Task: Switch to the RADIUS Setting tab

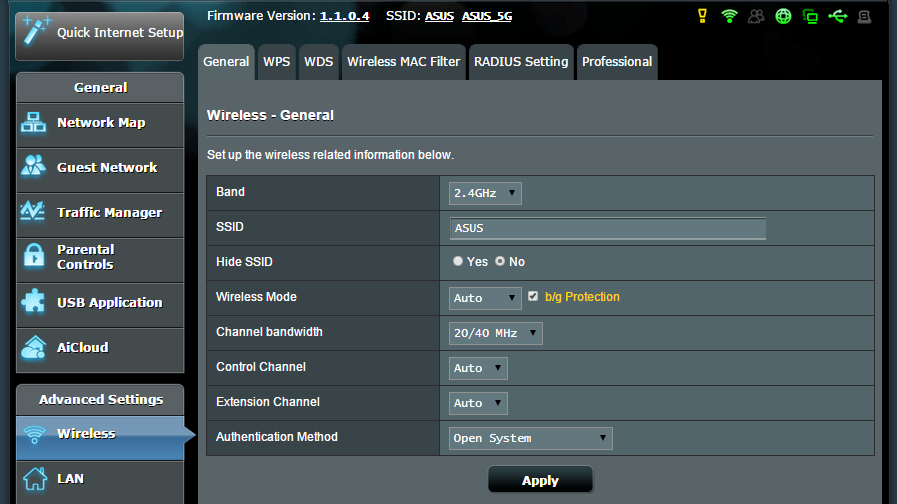Action: [521, 62]
